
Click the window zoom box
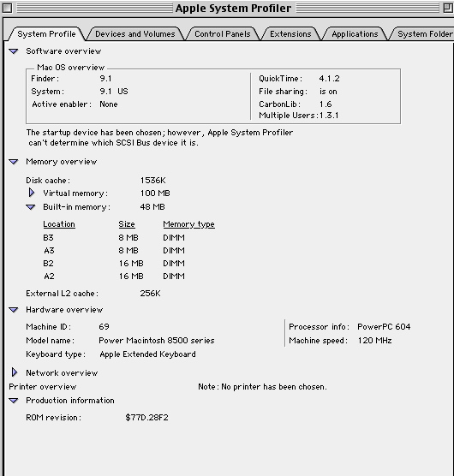coord(448,9)
